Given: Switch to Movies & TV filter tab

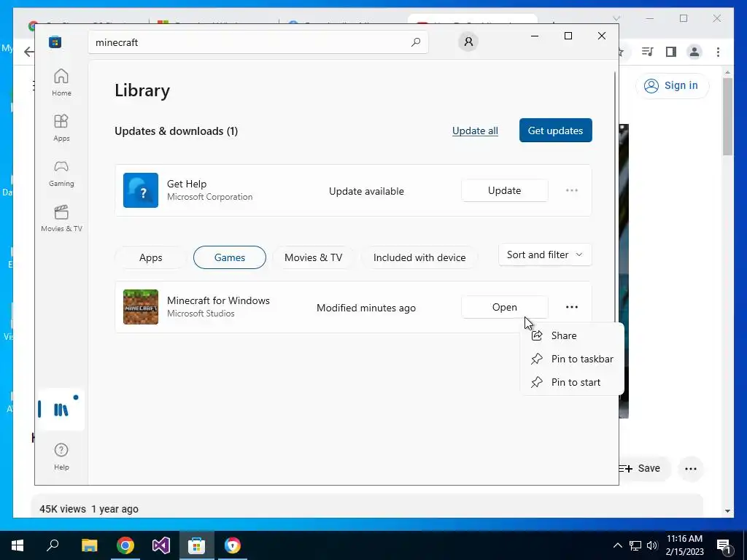Looking at the screenshot, I should [314, 257].
